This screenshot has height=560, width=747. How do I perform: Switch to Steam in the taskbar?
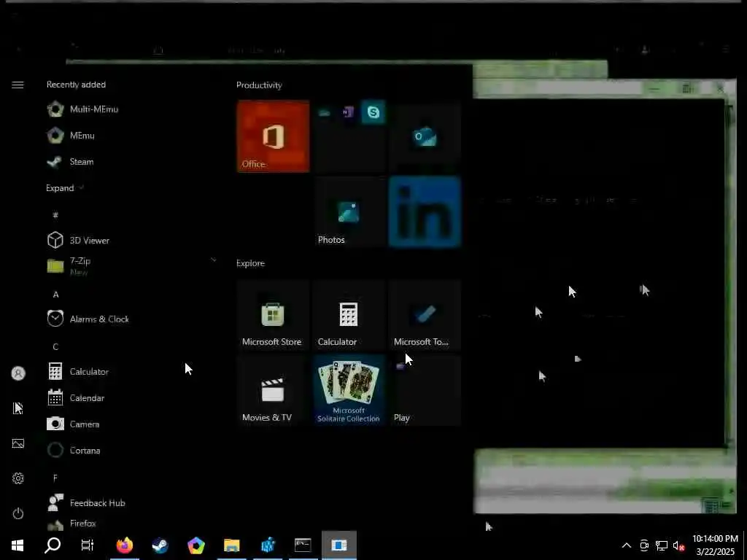[160, 545]
